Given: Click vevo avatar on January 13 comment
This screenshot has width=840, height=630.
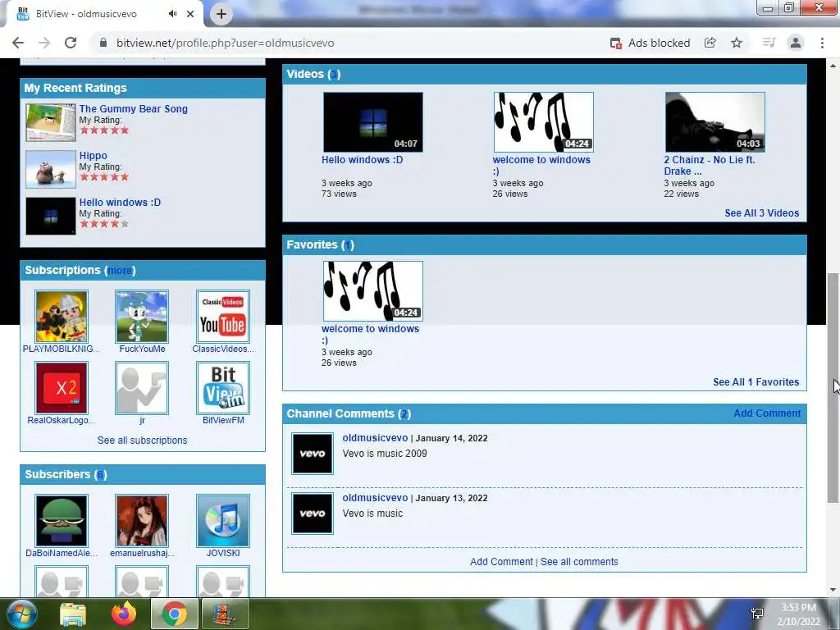Looking at the screenshot, I should [313, 514].
